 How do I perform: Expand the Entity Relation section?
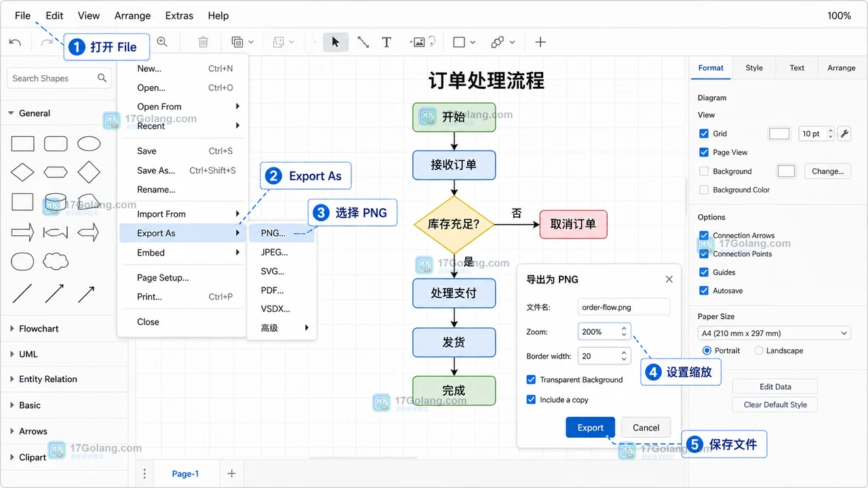12,380
